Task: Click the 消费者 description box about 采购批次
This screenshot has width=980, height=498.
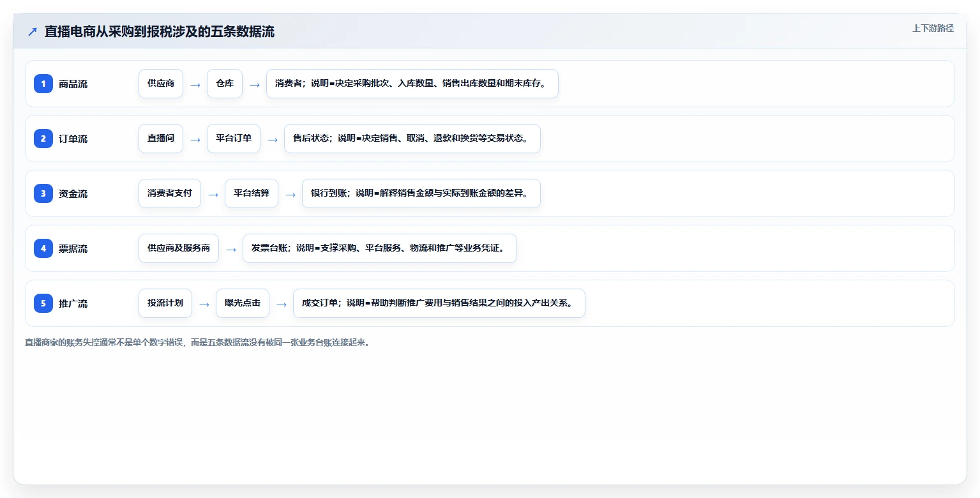Action: point(412,84)
